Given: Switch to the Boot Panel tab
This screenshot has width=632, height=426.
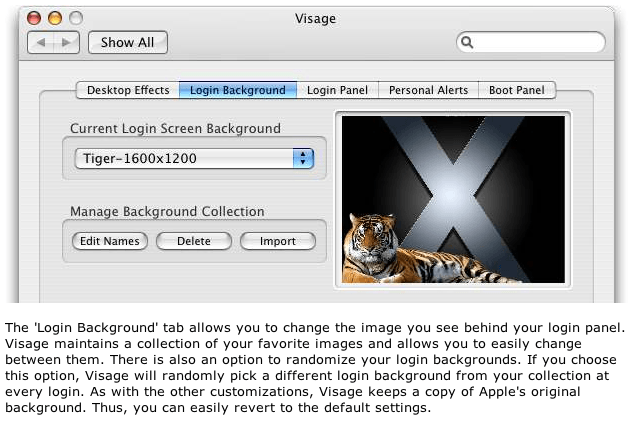Looking at the screenshot, I should point(517,90).
